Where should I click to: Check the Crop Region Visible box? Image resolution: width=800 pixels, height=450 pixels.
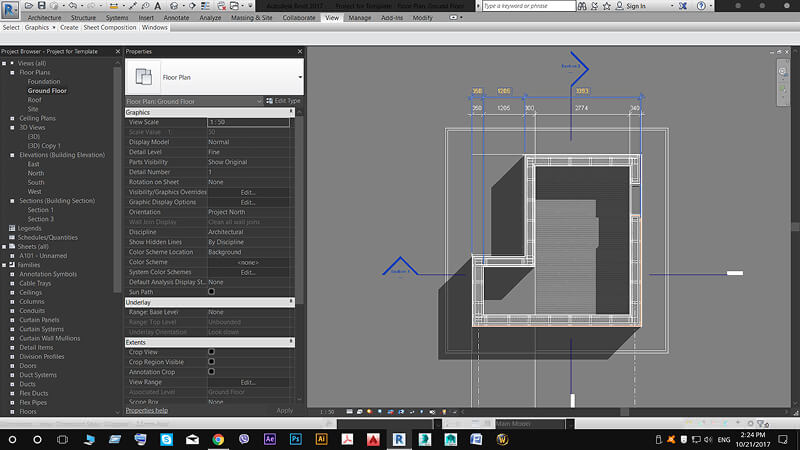(x=211, y=362)
